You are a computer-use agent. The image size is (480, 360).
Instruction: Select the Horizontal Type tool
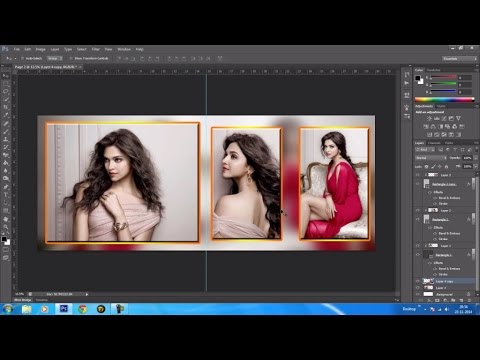(6, 195)
